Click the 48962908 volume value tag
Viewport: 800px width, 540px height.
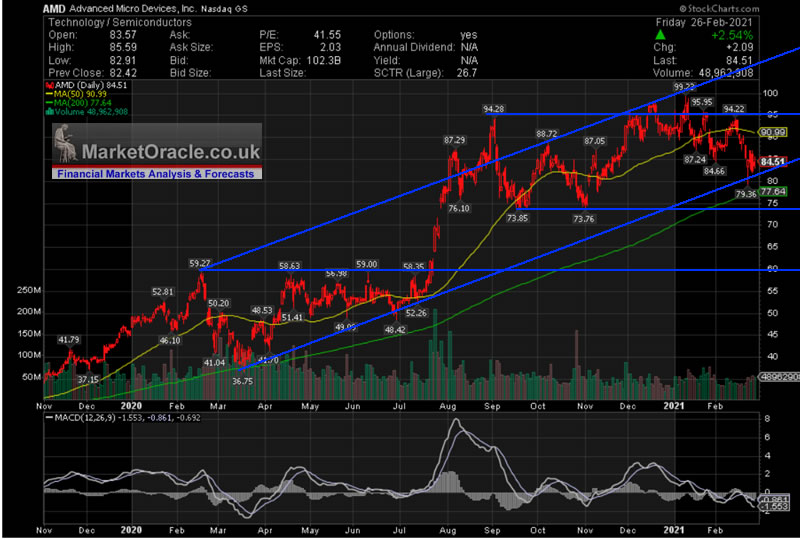pos(776,377)
